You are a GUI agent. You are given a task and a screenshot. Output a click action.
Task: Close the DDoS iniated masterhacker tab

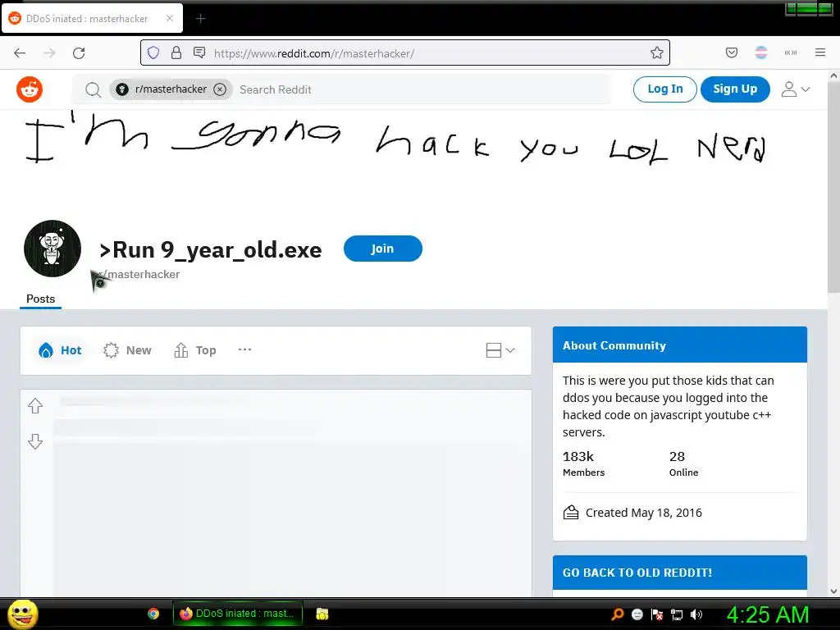[x=170, y=18]
